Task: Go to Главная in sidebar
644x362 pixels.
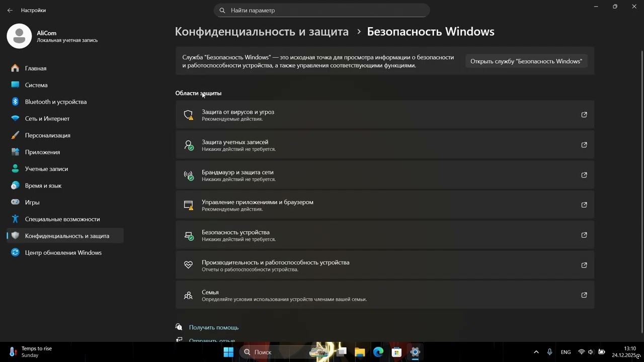Action: point(65,68)
